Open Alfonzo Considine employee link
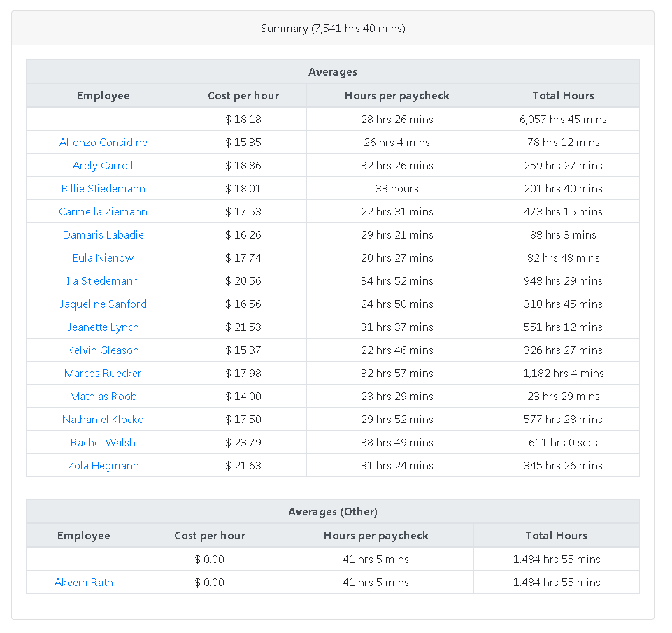Image resolution: width=672 pixels, height=633 pixels. pyautogui.click(x=103, y=143)
